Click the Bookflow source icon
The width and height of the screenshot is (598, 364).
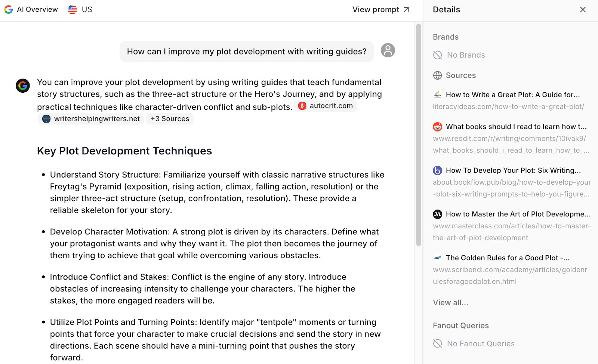pos(437,170)
